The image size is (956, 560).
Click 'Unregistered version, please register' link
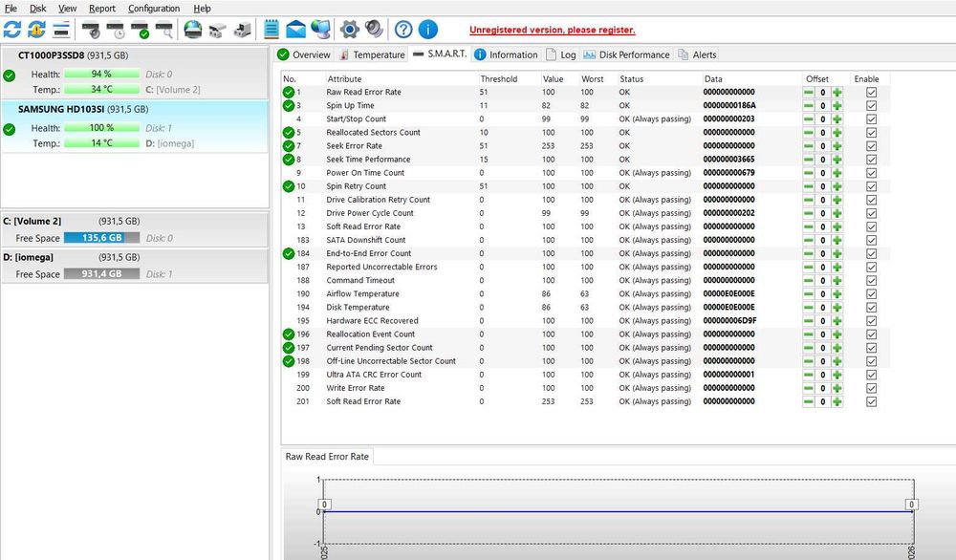click(553, 30)
